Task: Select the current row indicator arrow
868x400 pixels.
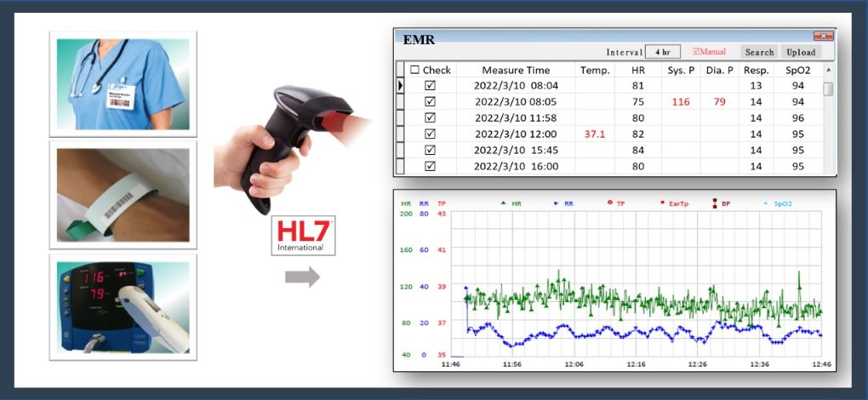Action: tap(401, 86)
